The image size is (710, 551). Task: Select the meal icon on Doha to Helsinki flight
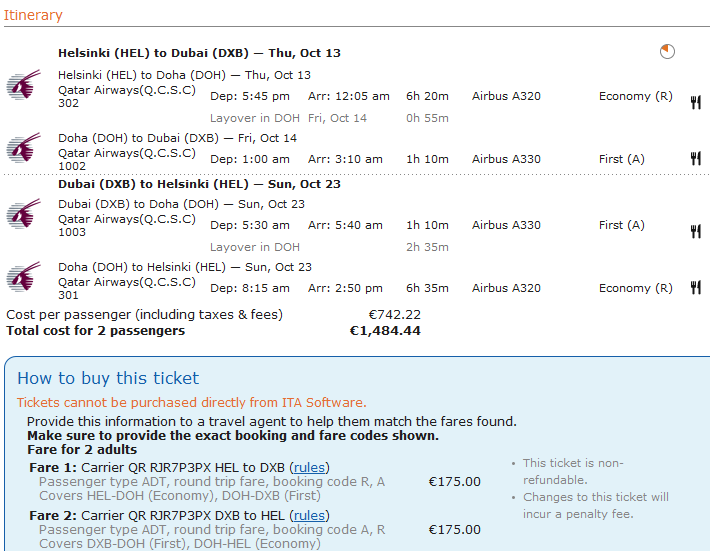click(x=695, y=288)
